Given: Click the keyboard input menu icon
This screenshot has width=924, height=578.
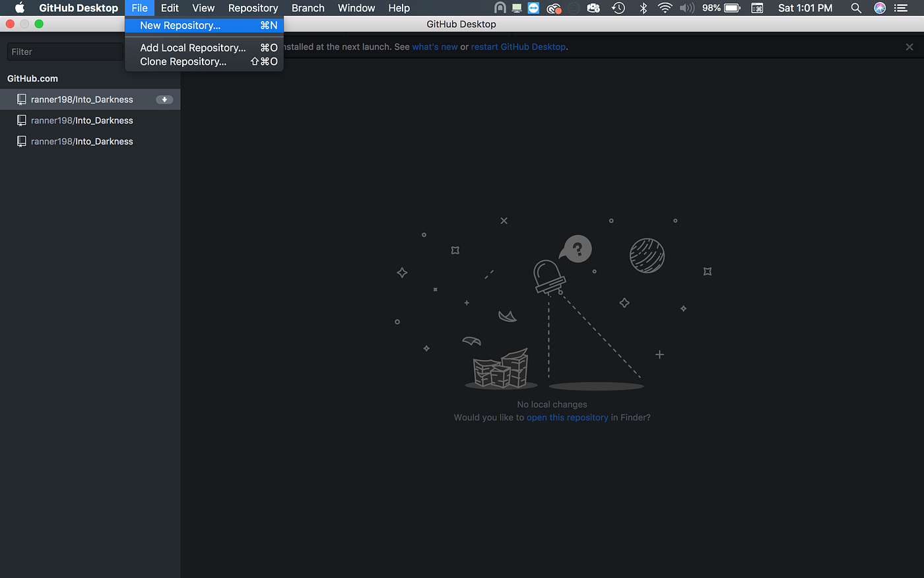Looking at the screenshot, I should (x=757, y=8).
